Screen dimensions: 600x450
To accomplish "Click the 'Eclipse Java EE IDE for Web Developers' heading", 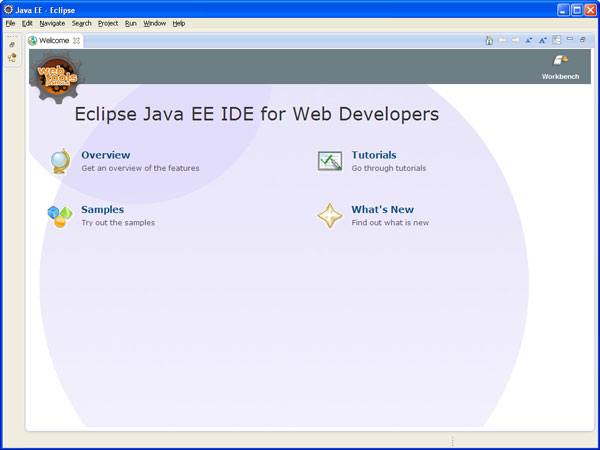I will coord(257,114).
